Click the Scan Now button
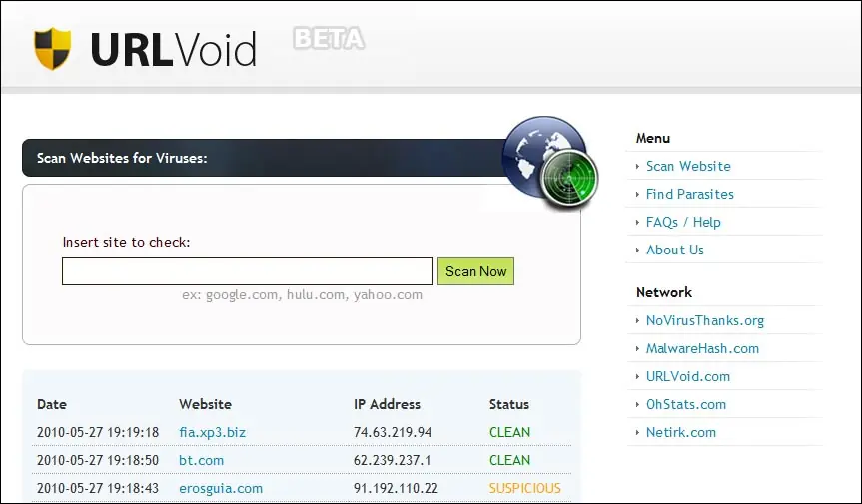The width and height of the screenshot is (862, 504). pos(475,271)
